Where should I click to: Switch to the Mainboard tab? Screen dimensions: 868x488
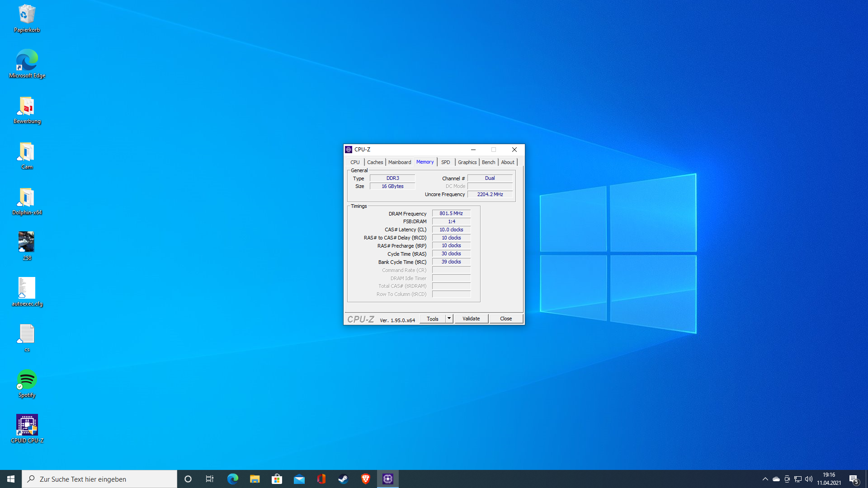[399, 162]
